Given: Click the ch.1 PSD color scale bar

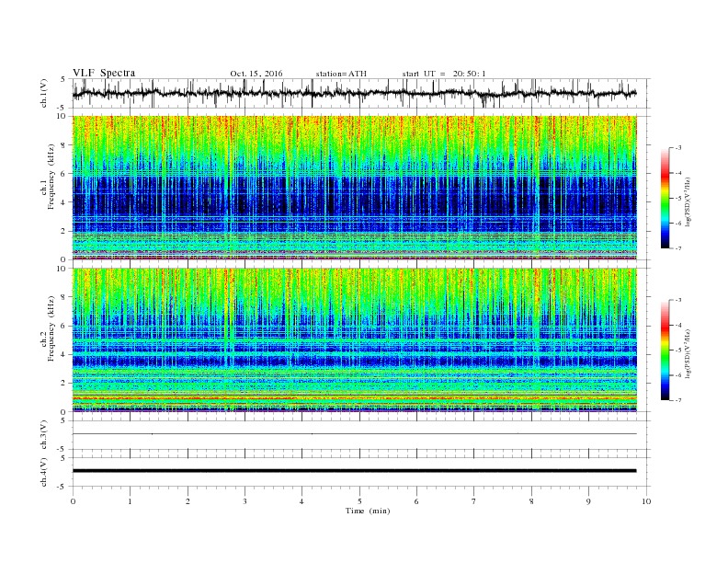Looking at the screenshot, I should (x=665, y=198).
